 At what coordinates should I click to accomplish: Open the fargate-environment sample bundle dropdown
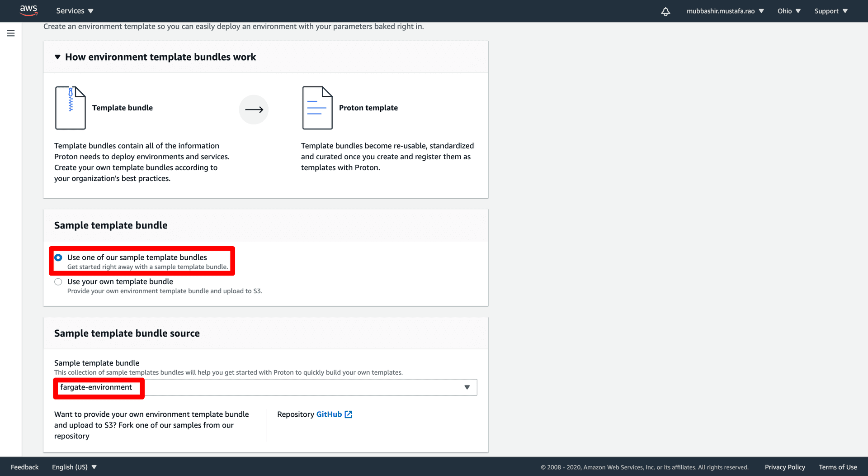pyautogui.click(x=265, y=387)
